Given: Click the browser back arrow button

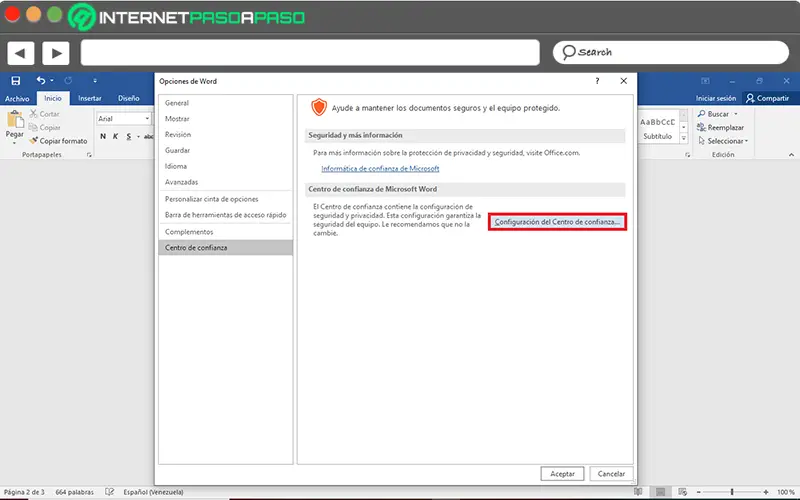Looking at the screenshot, I should [x=20, y=53].
